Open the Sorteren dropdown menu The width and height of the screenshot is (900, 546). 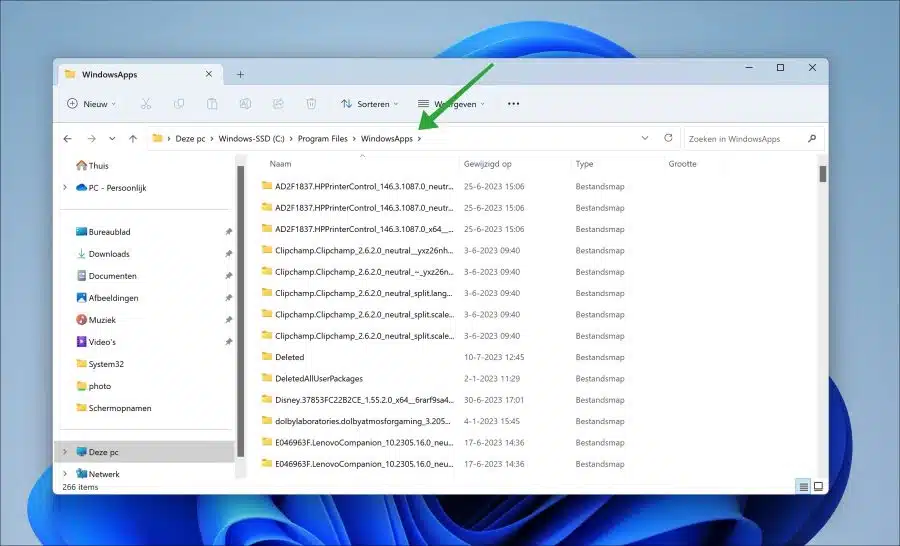[369, 104]
